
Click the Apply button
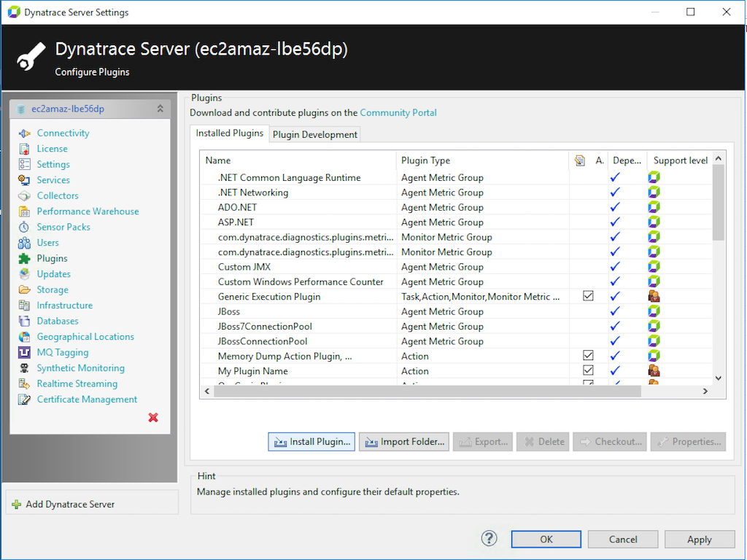pyautogui.click(x=700, y=540)
